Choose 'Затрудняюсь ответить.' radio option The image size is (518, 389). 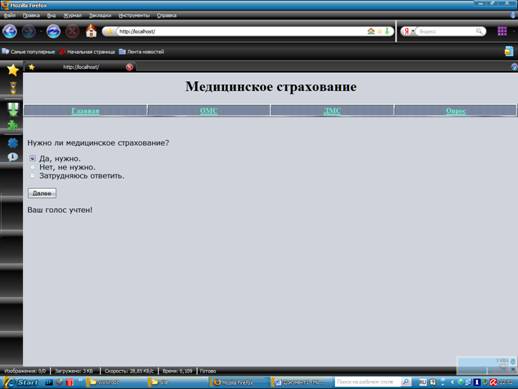(32, 176)
